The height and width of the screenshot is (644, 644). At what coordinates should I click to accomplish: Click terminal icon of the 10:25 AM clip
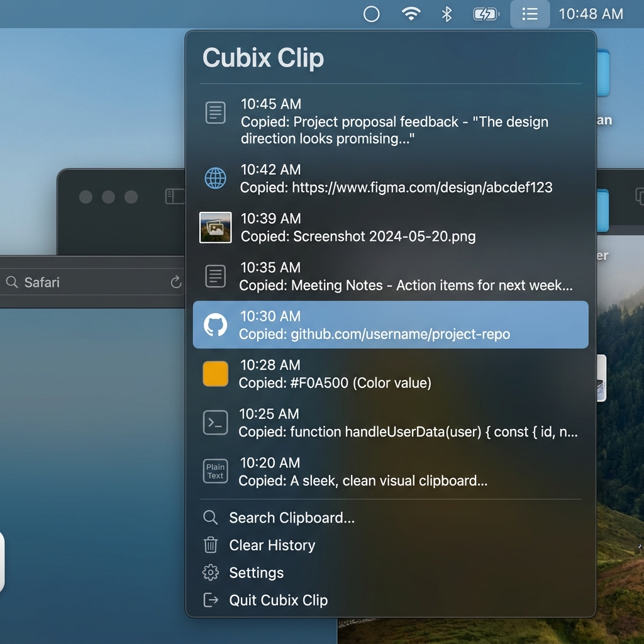pyautogui.click(x=215, y=423)
